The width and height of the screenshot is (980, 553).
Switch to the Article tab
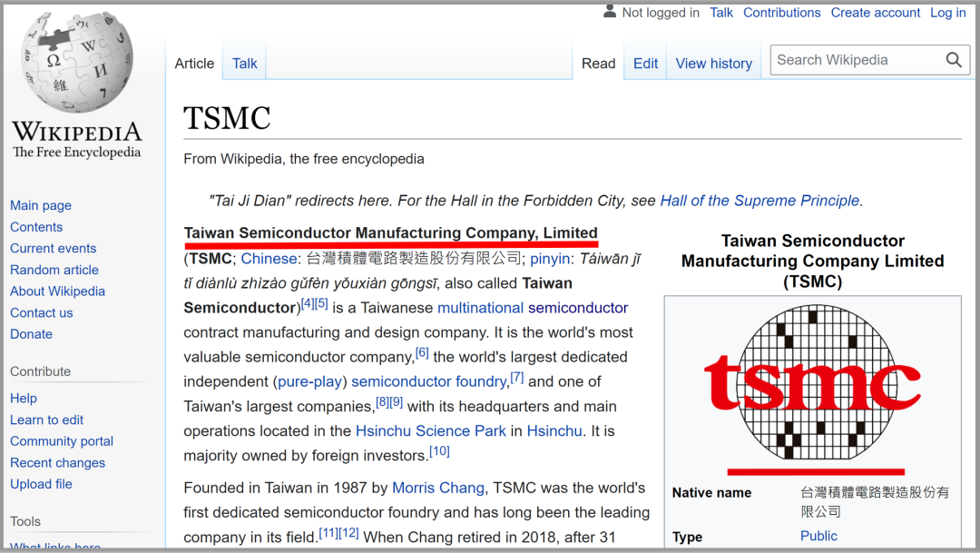(194, 64)
